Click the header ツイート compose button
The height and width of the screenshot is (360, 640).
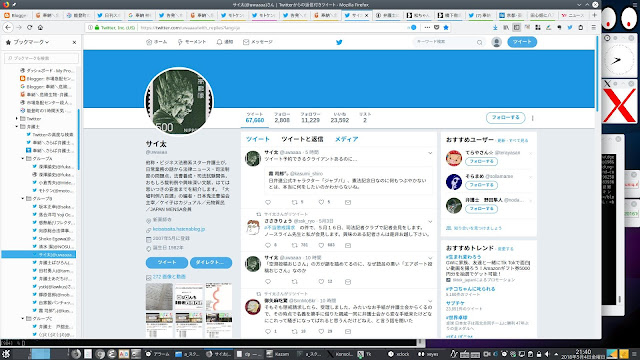pyautogui.click(x=522, y=42)
